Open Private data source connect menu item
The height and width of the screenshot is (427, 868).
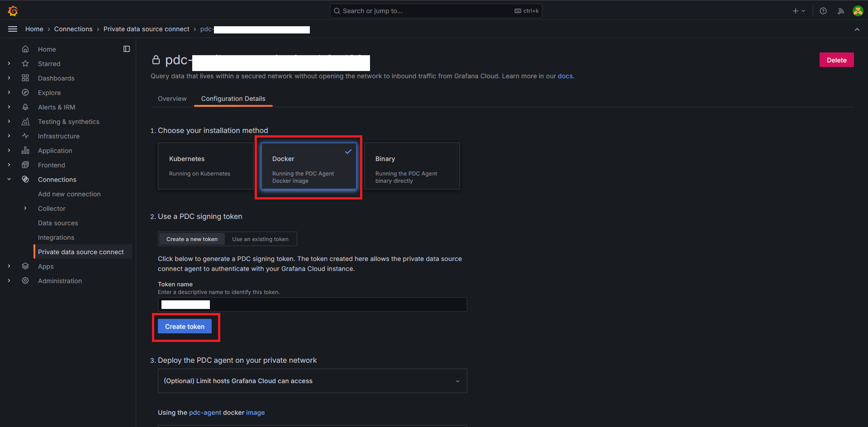coord(81,251)
